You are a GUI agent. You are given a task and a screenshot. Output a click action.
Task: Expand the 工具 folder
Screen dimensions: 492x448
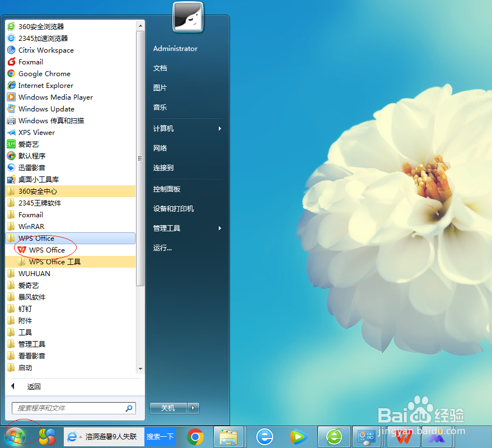71,333
